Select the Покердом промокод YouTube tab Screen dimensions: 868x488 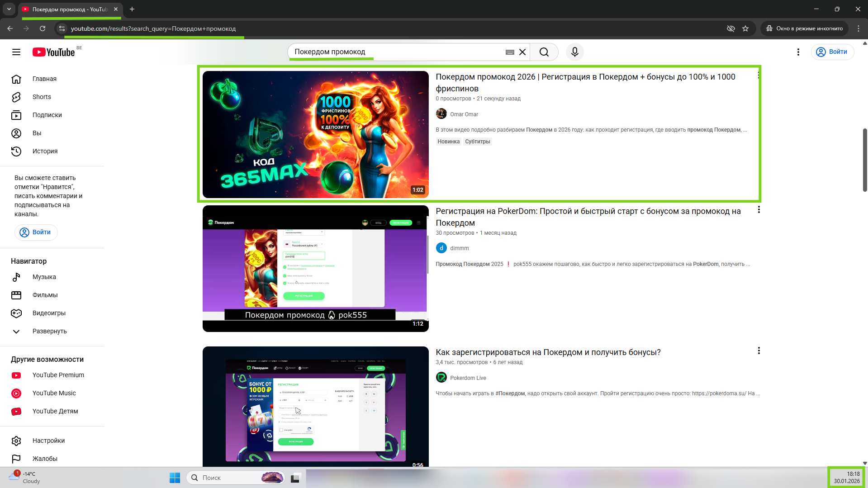coord(70,9)
